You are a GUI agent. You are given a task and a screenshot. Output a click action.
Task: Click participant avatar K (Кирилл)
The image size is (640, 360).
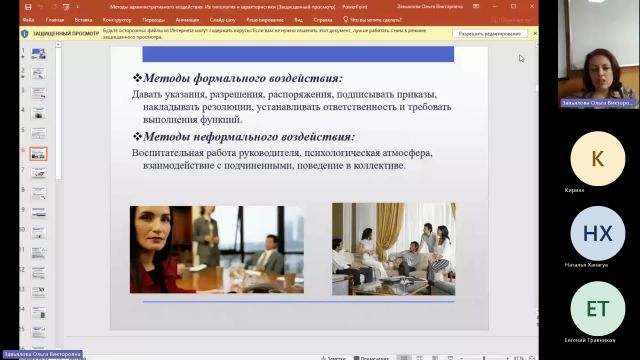pos(598,158)
